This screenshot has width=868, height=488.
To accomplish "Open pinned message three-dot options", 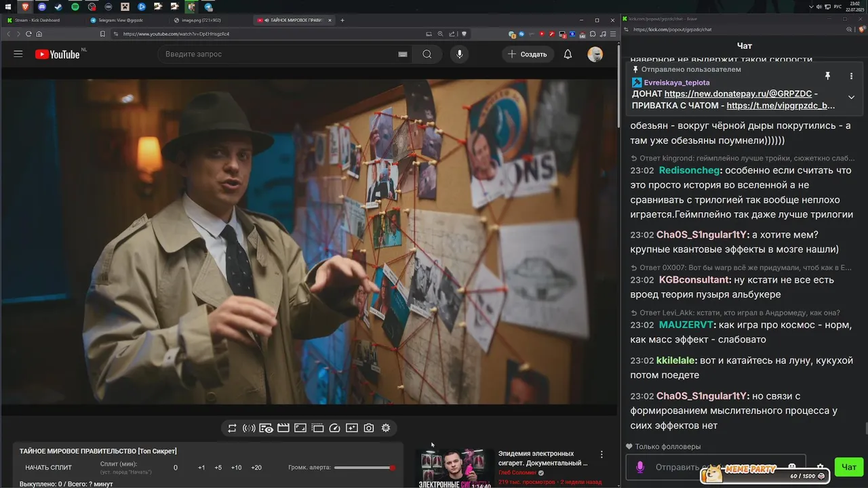I will tap(851, 76).
